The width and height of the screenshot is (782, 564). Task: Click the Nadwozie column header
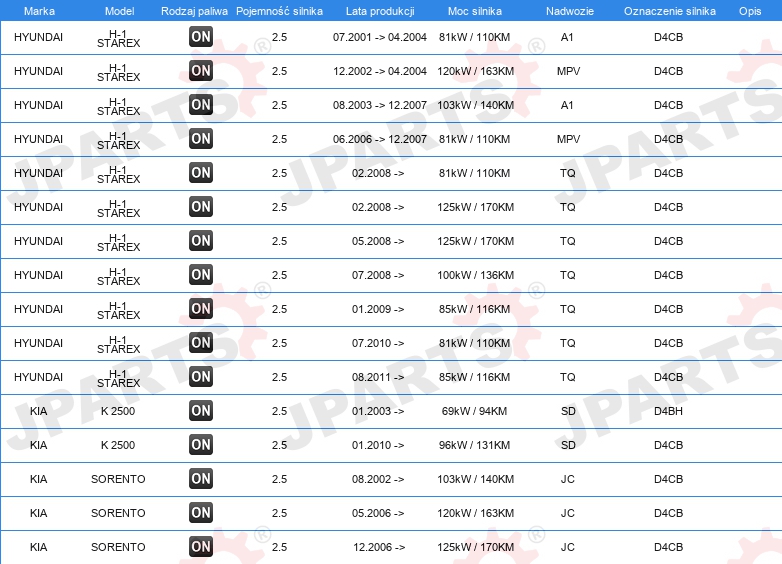point(570,11)
